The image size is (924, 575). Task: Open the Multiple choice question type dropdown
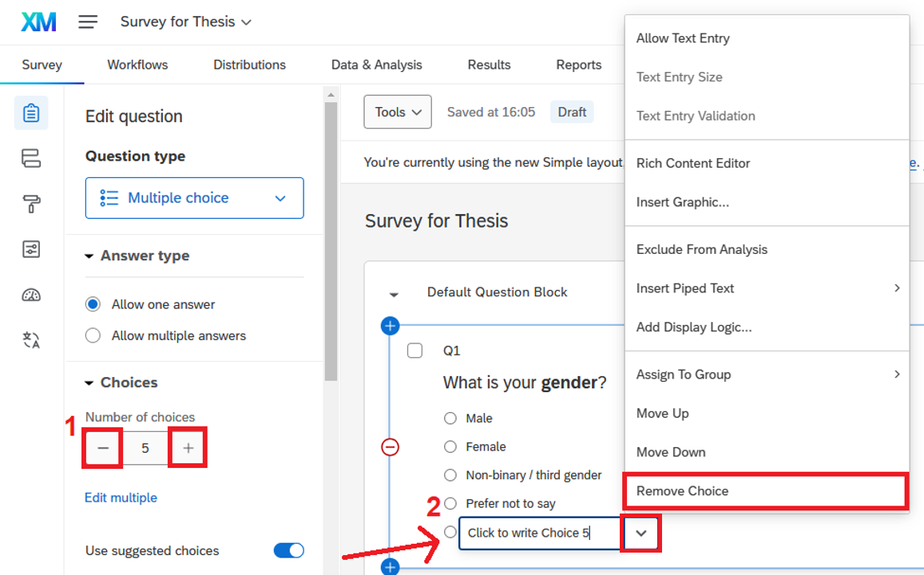click(194, 198)
